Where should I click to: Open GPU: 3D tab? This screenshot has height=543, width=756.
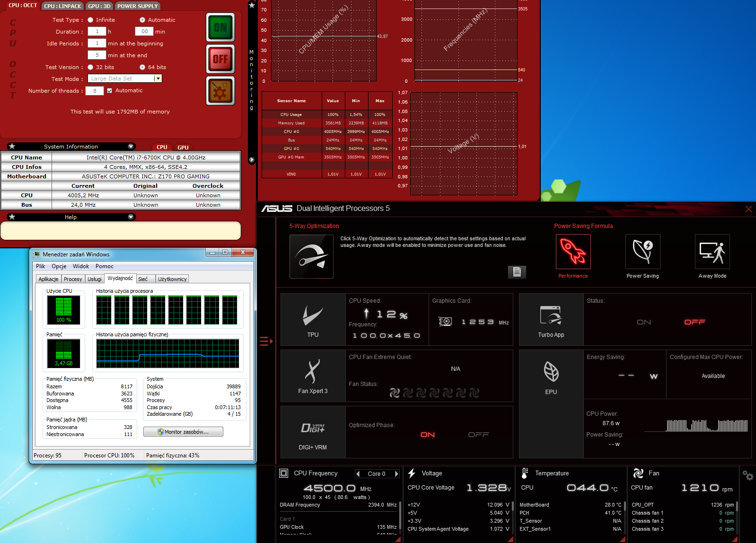click(99, 6)
